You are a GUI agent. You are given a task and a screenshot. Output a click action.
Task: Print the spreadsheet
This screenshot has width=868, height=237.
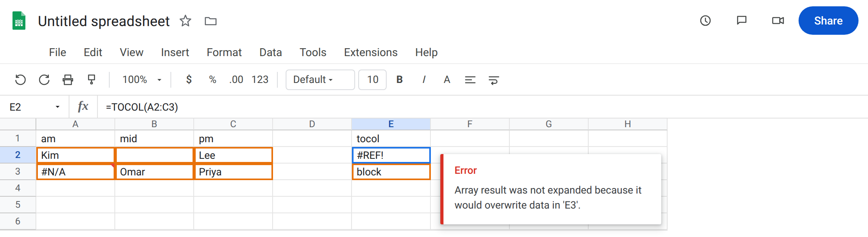point(68,80)
